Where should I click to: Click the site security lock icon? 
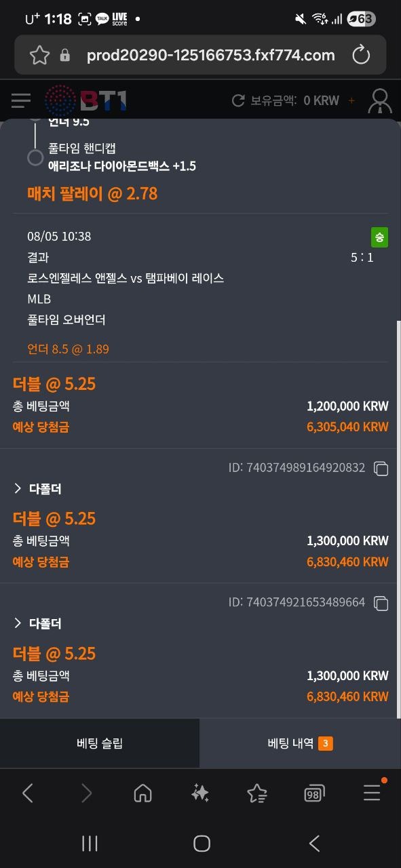[63, 55]
